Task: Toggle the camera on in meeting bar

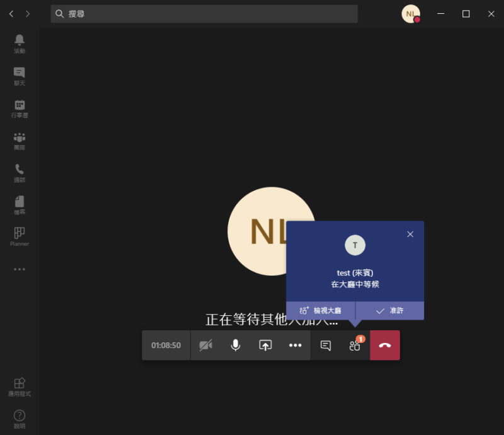Action: [205, 345]
